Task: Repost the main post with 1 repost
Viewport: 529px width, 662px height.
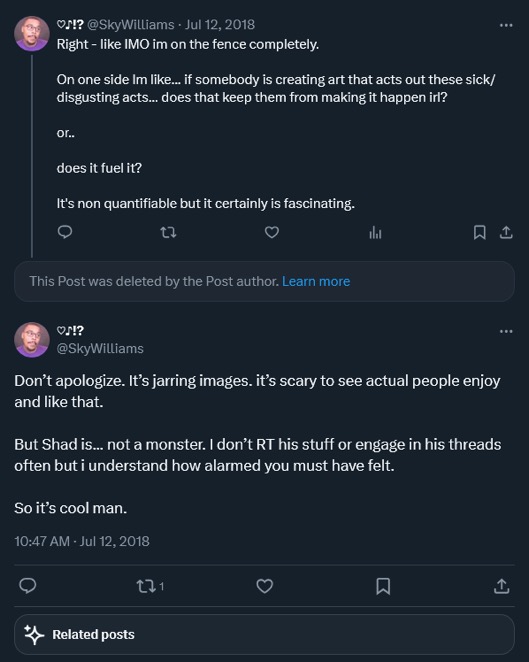Action: (x=150, y=586)
